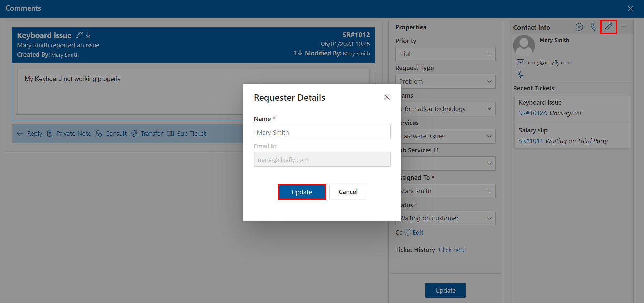Click the Update button under Properties
Image resolution: width=644 pixels, height=303 pixels.
445,290
